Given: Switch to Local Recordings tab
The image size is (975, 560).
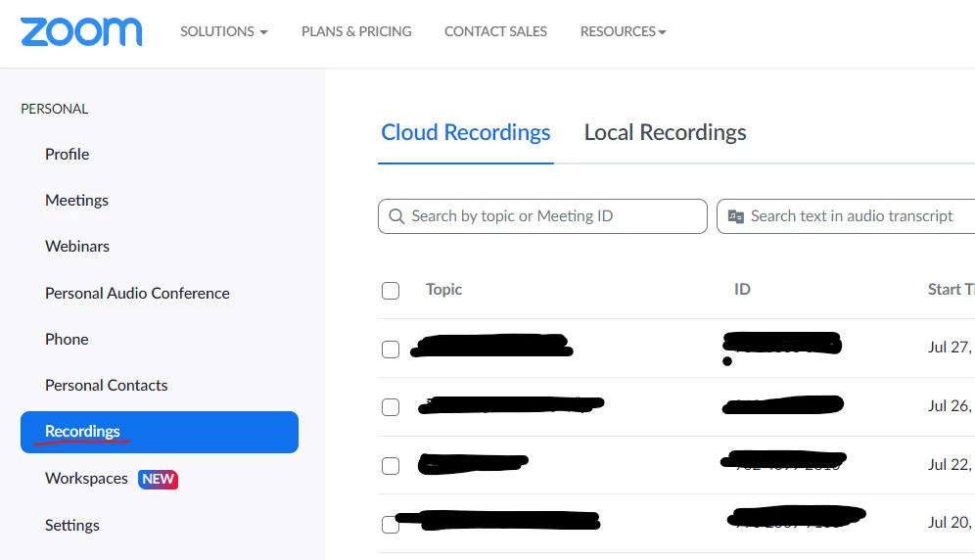Looking at the screenshot, I should [x=666, y=132].
